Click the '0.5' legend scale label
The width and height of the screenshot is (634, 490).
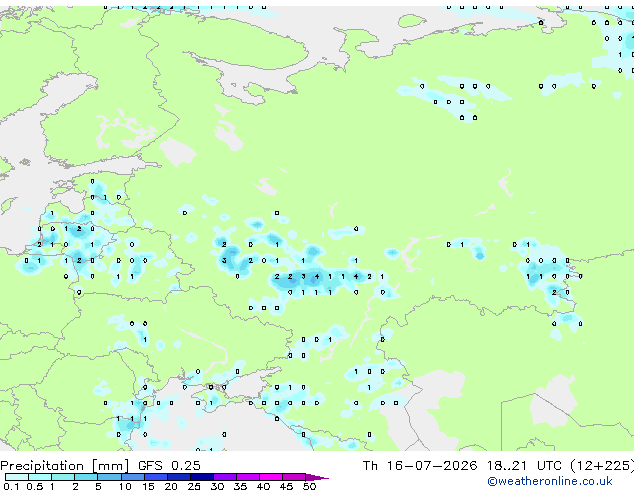(35, 486)
